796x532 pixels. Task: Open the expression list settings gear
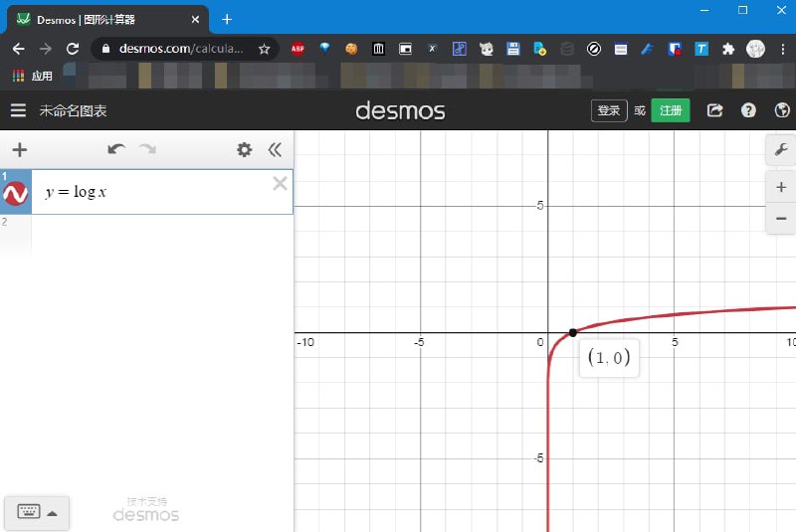tap(244, 150)
